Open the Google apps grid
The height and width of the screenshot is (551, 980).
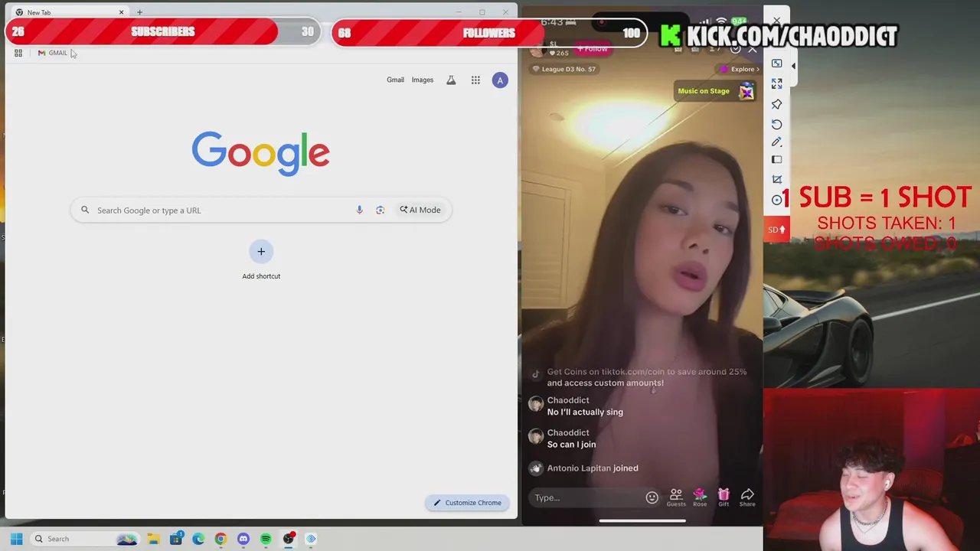point(475,80)
